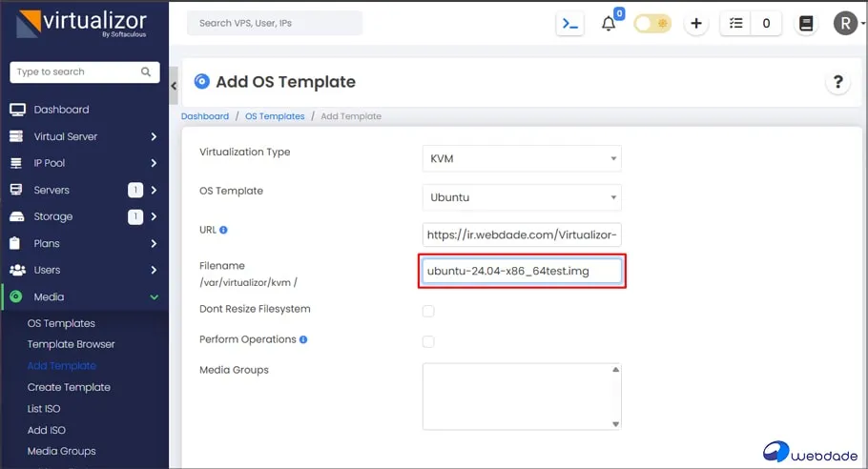This screenshot has width=868, height=469.
Task: Click the plus add icon in header
Action: coord(696,24)
